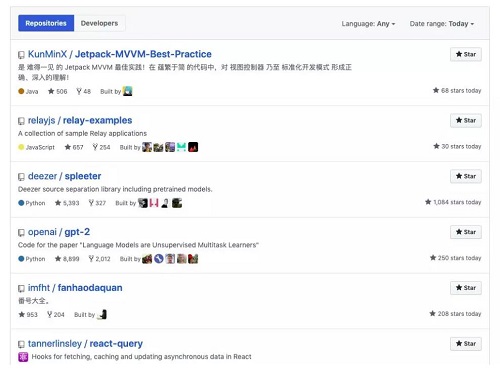Star the tannerlinsley / react-query repository
Image resolution: width=500 pixels, height=376 pixels.
coord(466,344)
